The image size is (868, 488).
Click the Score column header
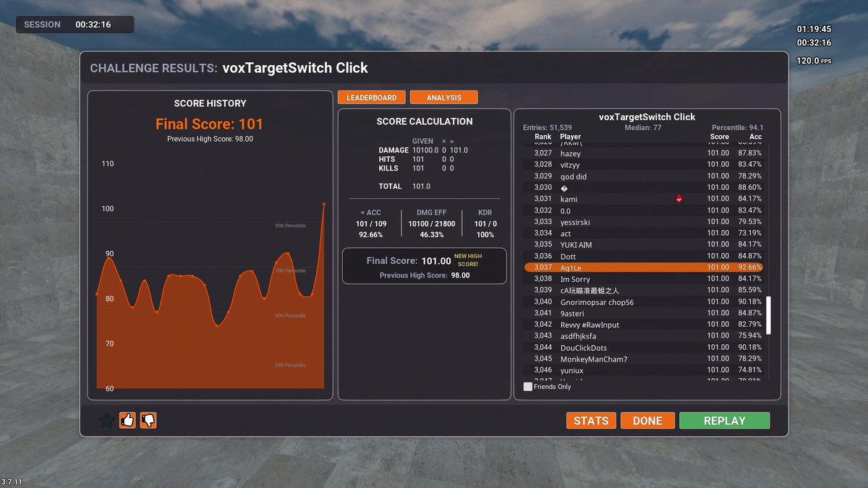[x=719, y=137]
